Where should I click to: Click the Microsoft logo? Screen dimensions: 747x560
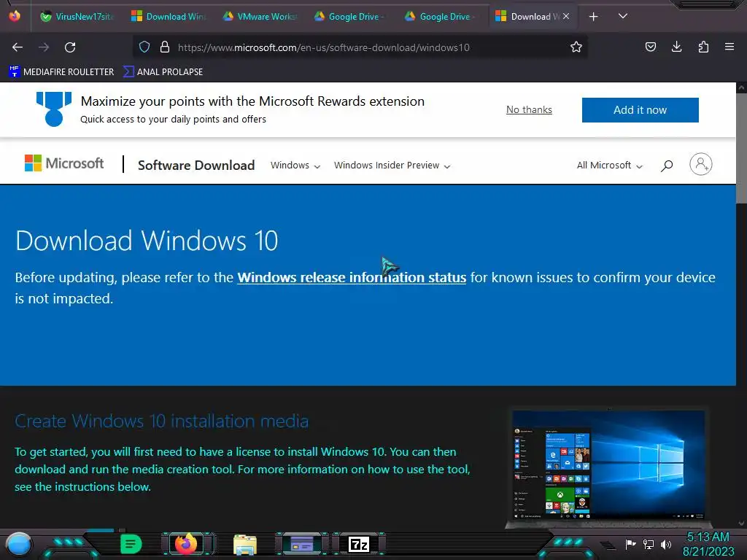pyautogui.click(x=64, y=163)
